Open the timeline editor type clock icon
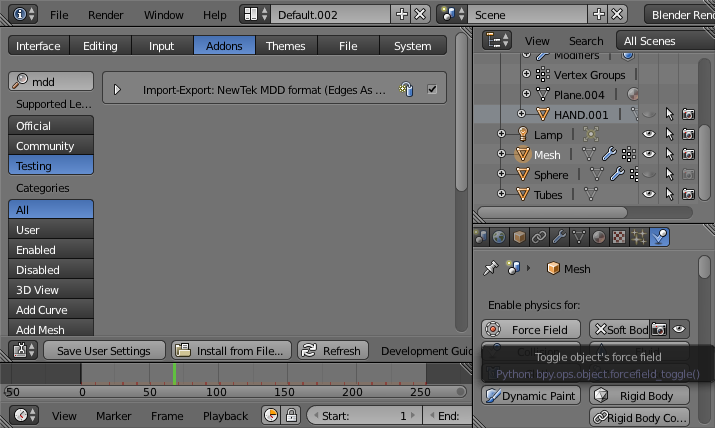 24,415
